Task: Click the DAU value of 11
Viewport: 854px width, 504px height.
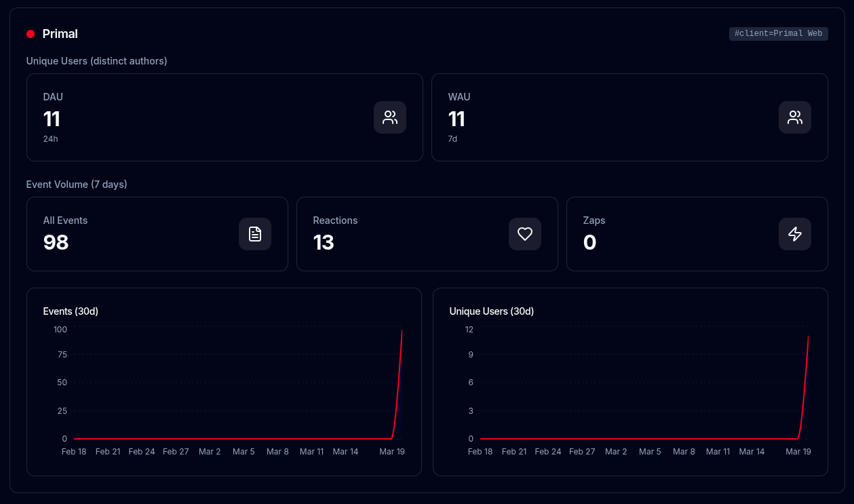Action: click(x=52, y=119)
